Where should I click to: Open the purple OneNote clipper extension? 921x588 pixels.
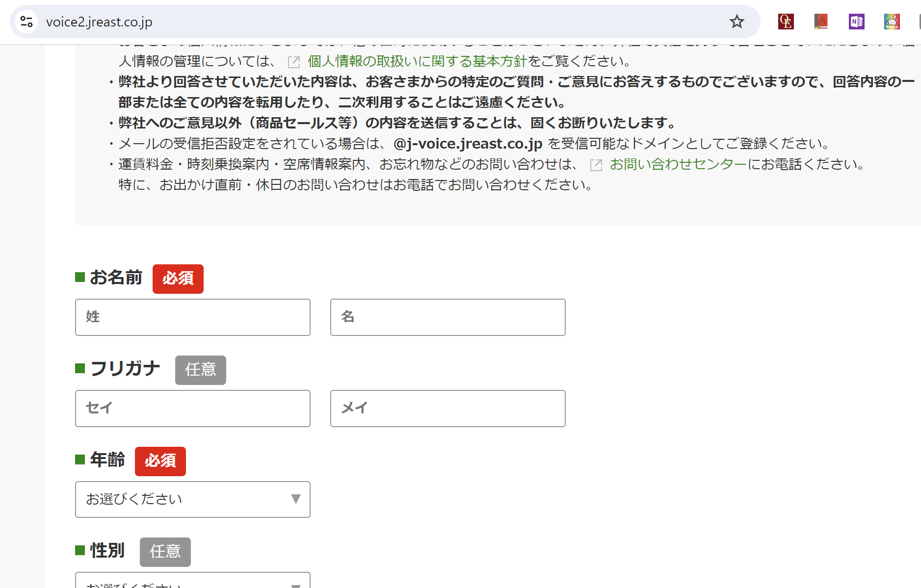[x=856, y=22]
